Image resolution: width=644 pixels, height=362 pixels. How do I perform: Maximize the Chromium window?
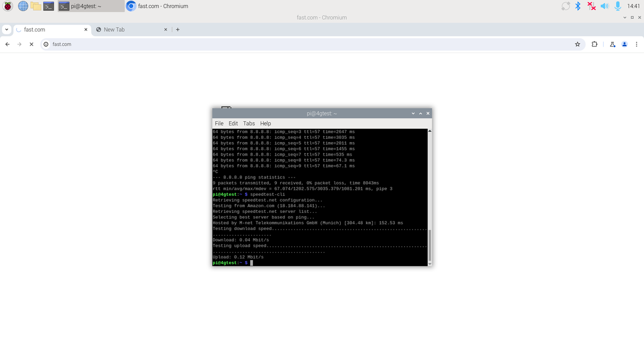632,18
